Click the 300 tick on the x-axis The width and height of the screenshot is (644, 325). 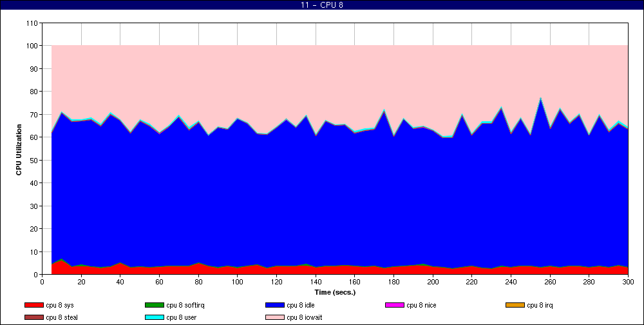point(628,282)
